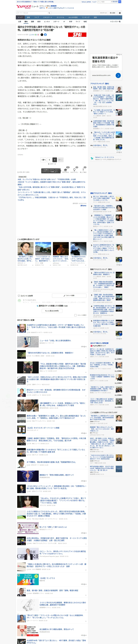
Task: Click the 清水尚弥 search suggestion dropdown
Action: (x=114, y=2)
